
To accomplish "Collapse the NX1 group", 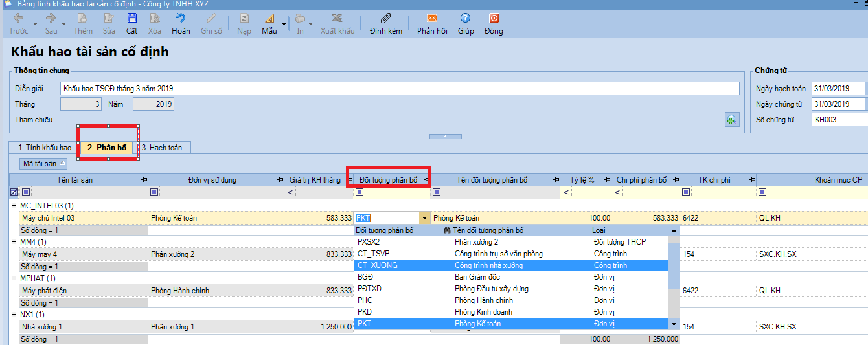I will [x=14, y=315].
